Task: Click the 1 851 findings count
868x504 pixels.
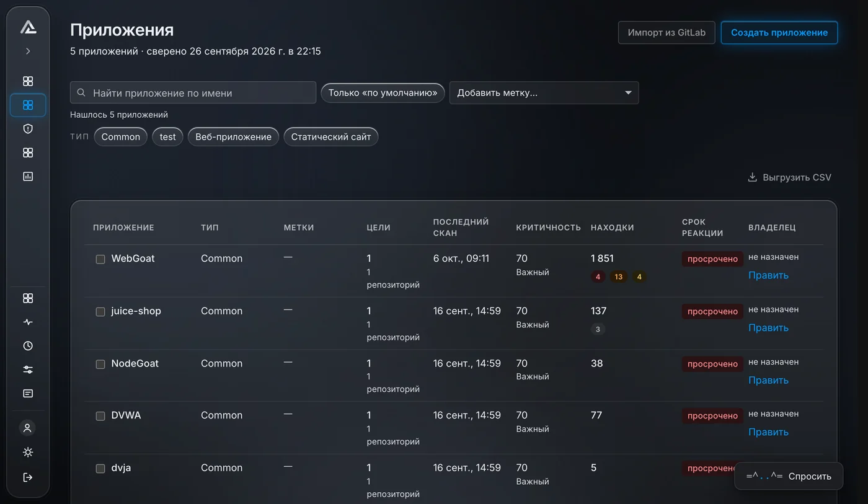Action: pos(602,259)
